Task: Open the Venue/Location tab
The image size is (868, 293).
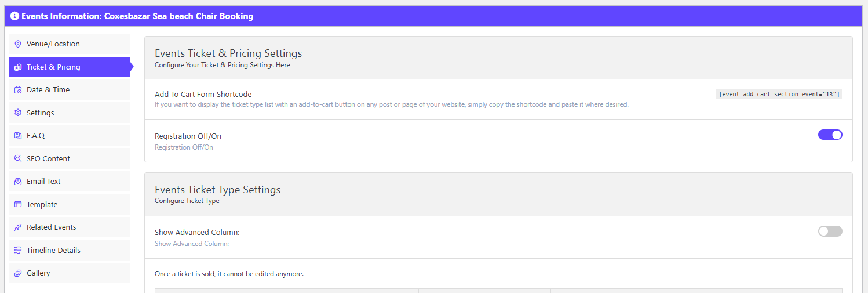Action: 53,44
